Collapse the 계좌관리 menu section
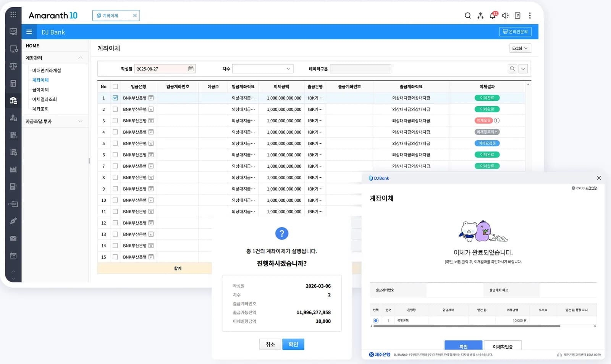611x364 pixels. 80,58
